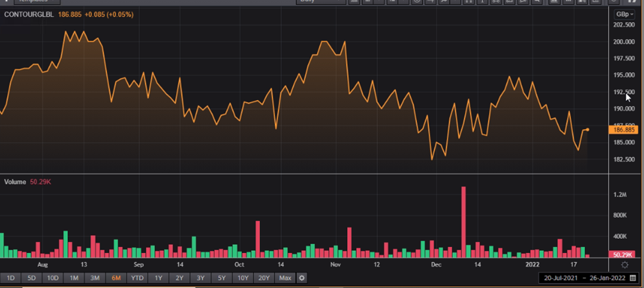
Task: Click the Aug date axis label
Action: pyautogui.click(x=43, y=265)
